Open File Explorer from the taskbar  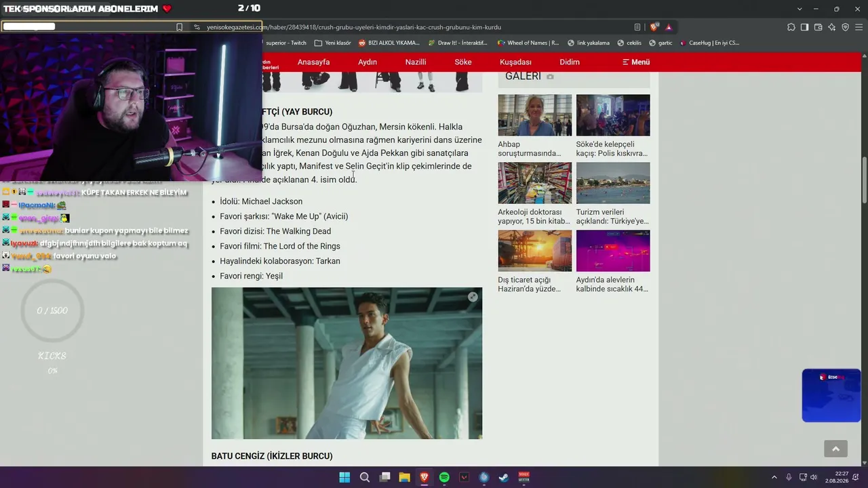(404, 477)
